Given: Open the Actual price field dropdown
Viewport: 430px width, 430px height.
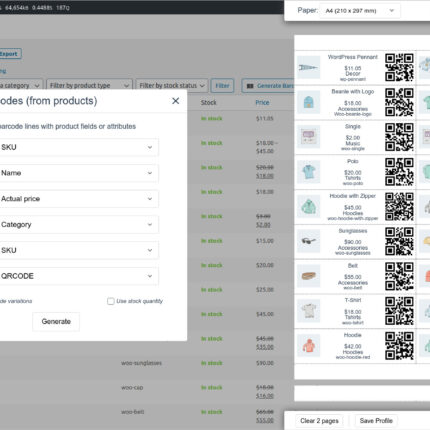Looking at the screenshot, I should (x=79, y=199).
